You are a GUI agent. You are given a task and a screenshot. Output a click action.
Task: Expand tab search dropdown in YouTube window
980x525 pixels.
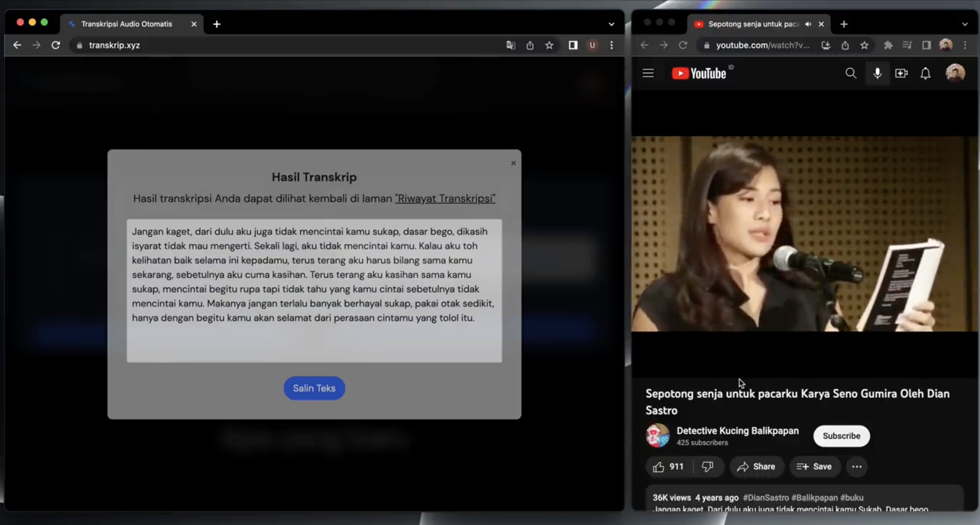[x=965, y=24]
